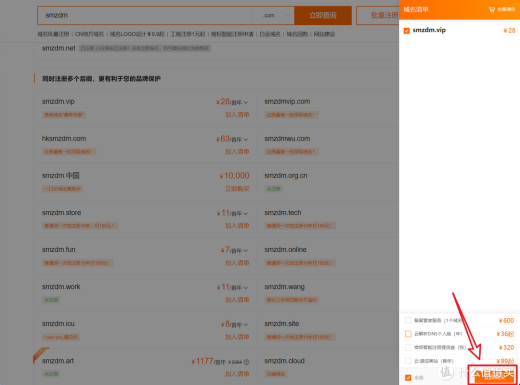The width and height of the screenshot is (520, 385).
Task: Check the ¥600 service option checkbox
Action: point(408,321)
